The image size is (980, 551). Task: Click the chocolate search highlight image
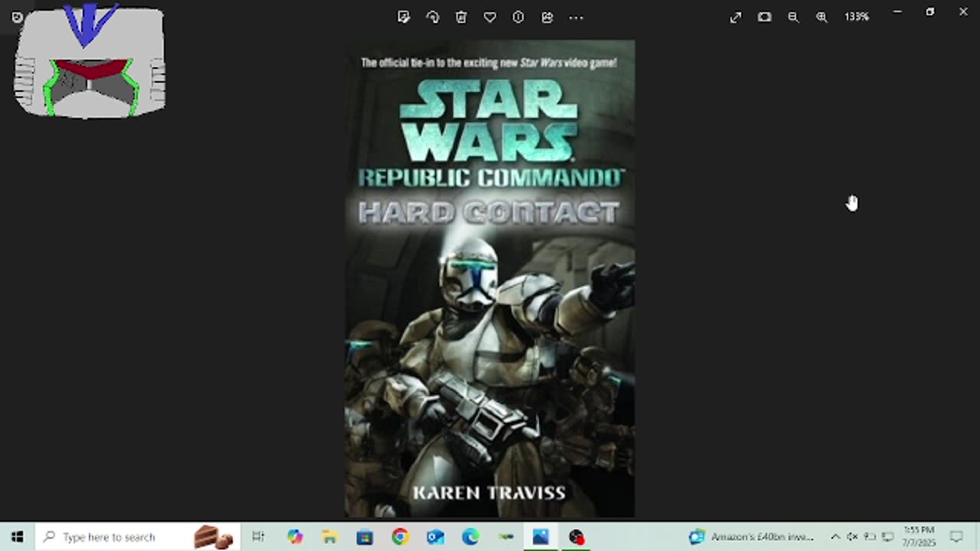pyautogui.click(x=214, y=537)
